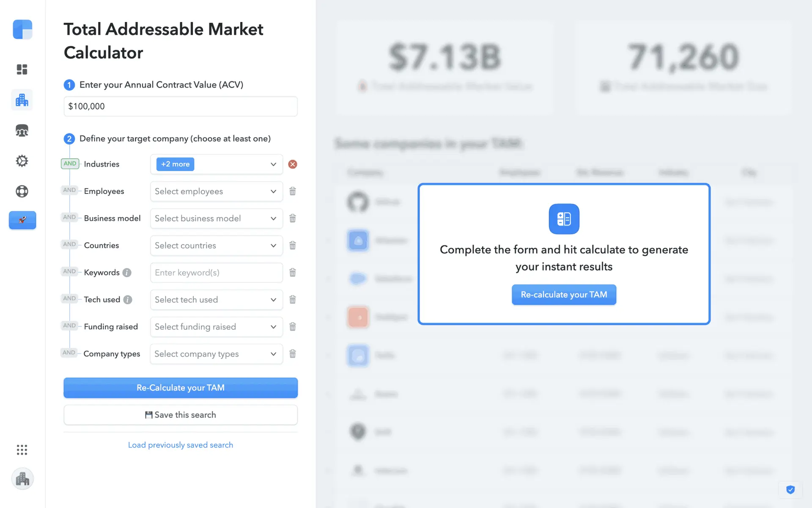This screenshot has width=812, height=508.
Task: Open the settings gear in sidebar
Action: 22,161
